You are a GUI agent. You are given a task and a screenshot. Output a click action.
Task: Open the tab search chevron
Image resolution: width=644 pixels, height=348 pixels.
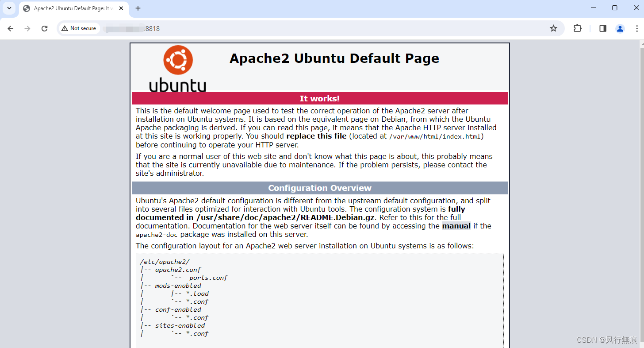pos(9,8)
